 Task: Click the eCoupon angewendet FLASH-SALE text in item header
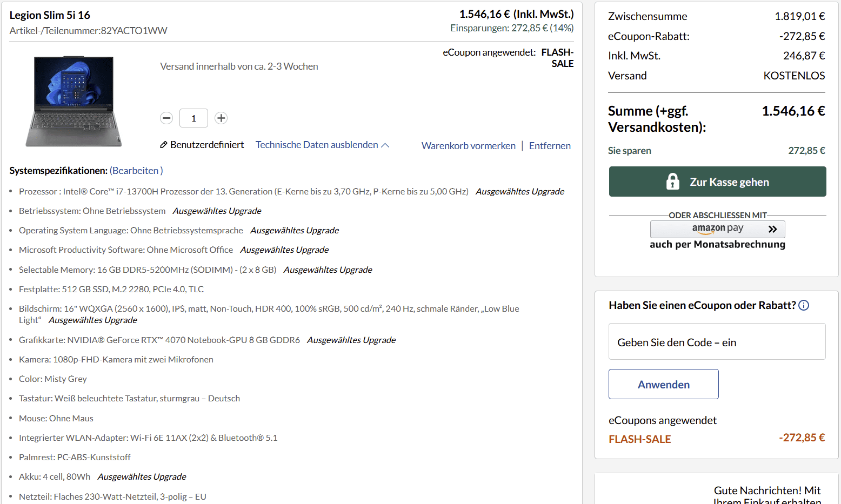[x=508, y=58]
